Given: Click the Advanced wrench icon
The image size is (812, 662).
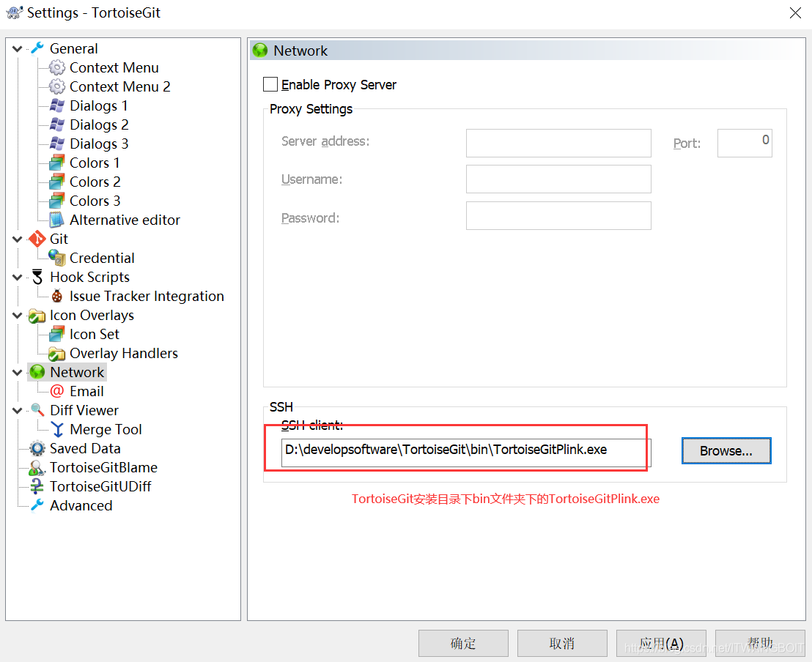Looking at the screenshot, I should (x=37, y=505).
